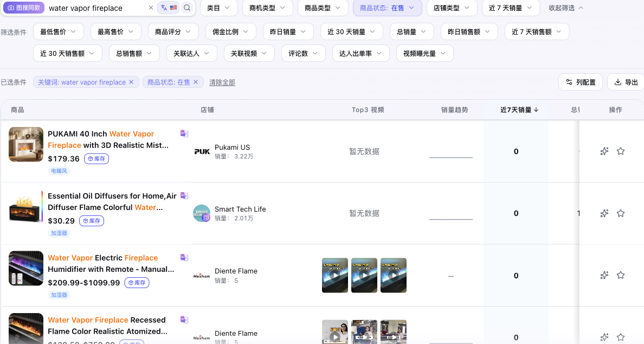The width and height of the screenshot is (644, 344).
Task: Open the Smart Tech Life store name
Action: pos(240,209)
